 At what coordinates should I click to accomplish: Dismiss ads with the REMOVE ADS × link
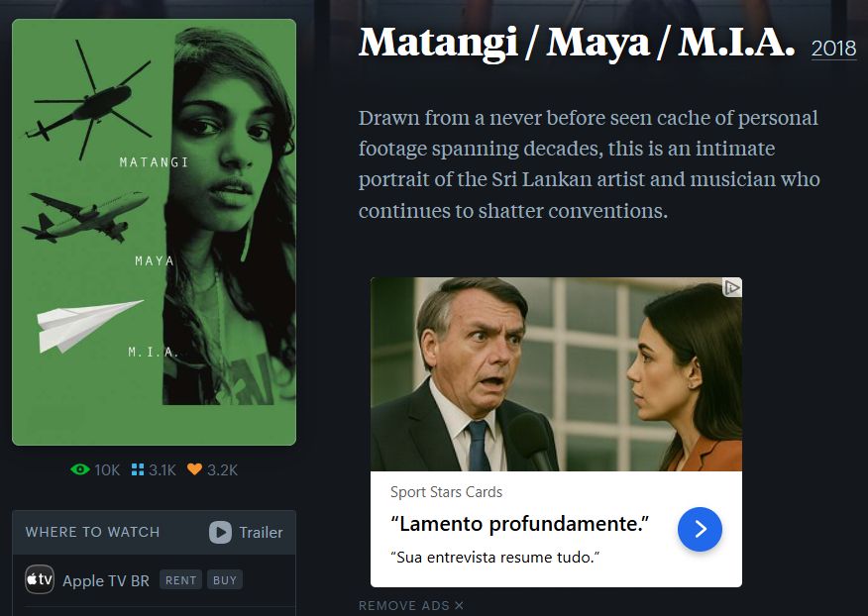click(411, 605)
